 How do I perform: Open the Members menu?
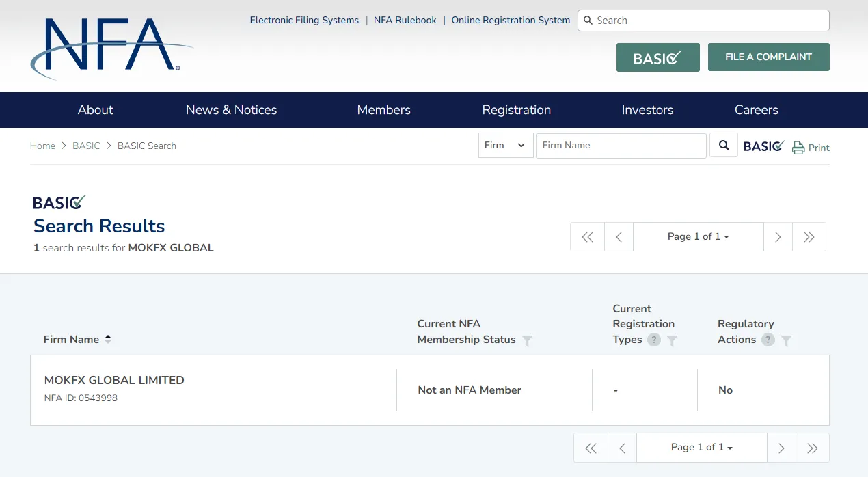(x=384, y=110)
